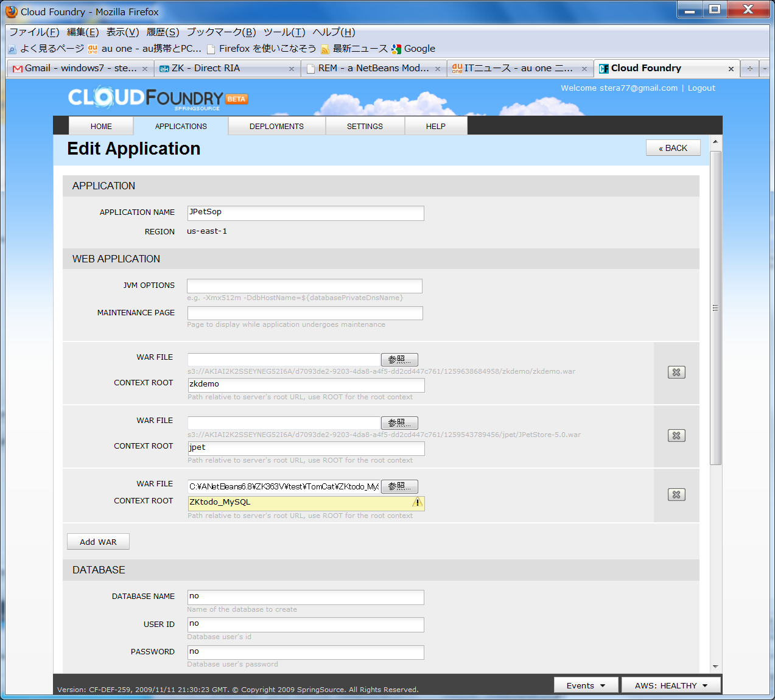Open 表示 menu
This screenshot has height=700, width=775.
coord(123,32)
